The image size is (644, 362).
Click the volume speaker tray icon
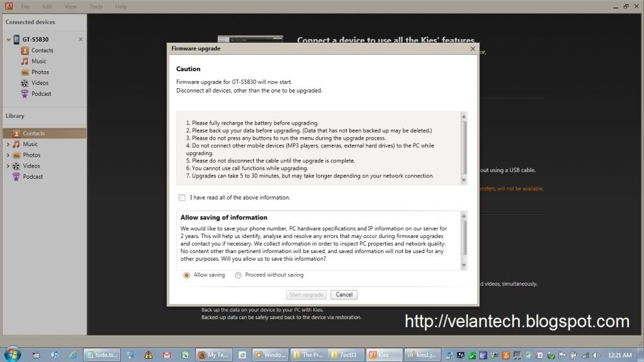point(596,356)
